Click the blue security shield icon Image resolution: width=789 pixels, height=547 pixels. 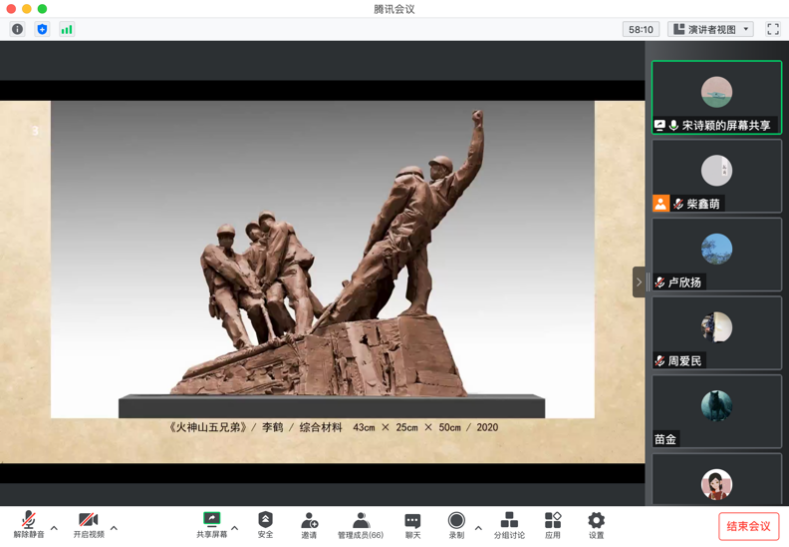tap(42, 29)
